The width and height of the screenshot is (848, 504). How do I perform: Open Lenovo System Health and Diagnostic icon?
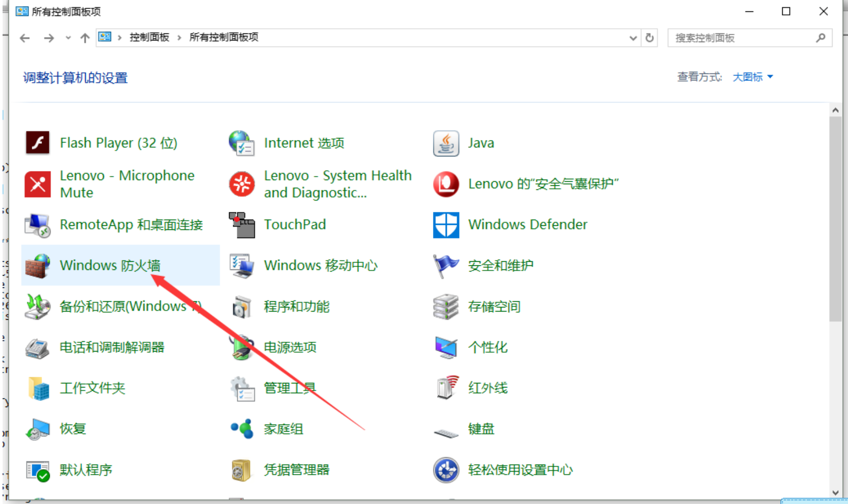[x=241, y=184]
